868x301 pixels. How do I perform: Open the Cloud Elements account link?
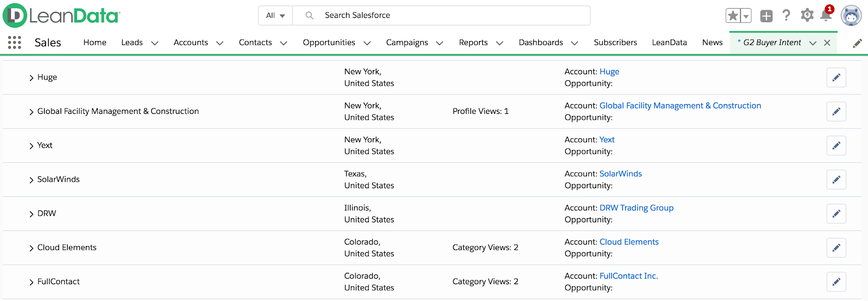(x=629, y=242)
